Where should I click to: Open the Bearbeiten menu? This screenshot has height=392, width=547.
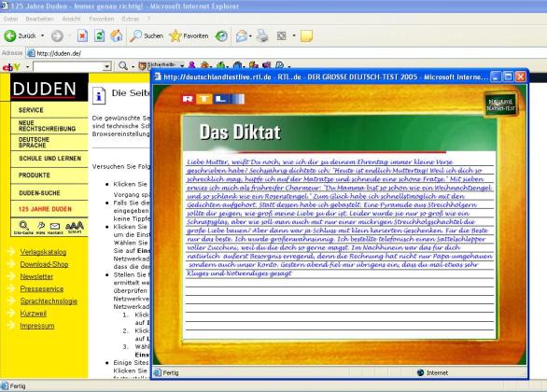tap(39, 19)
